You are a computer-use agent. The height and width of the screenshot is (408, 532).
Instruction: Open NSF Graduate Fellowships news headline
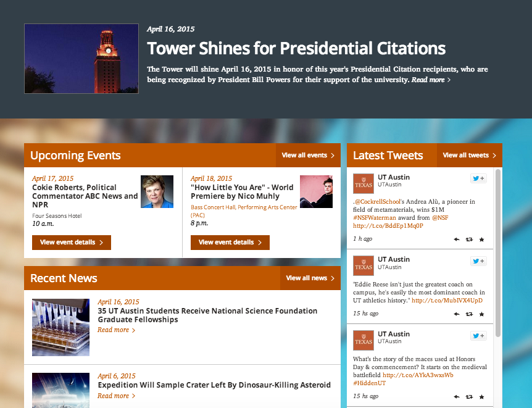coord(207,315)
